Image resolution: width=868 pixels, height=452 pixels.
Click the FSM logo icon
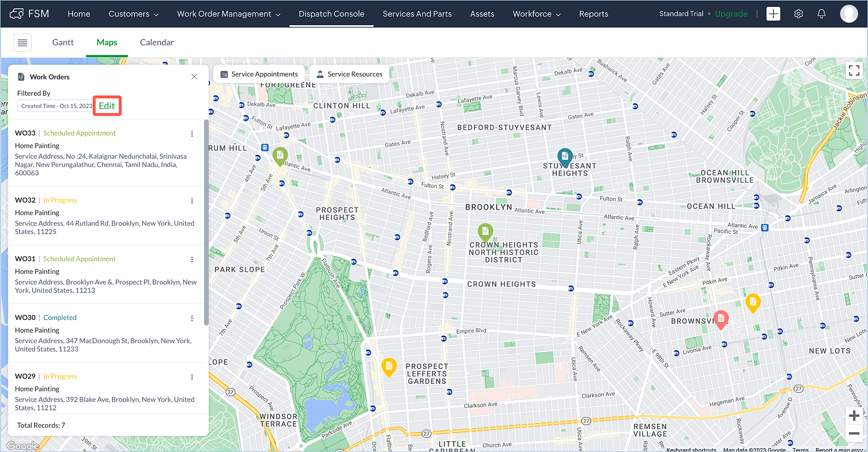click(x=16, y=14)
